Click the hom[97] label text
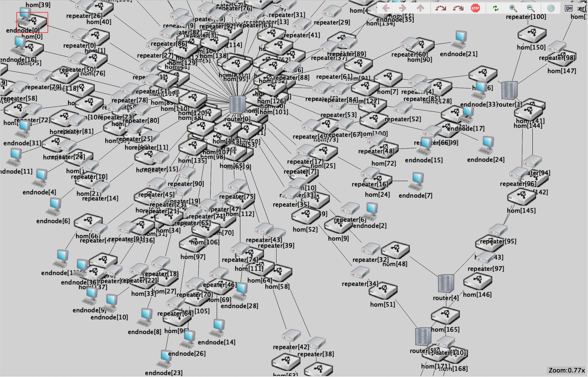The height and width of the screenshot is (377, 588). coord(193,257)
